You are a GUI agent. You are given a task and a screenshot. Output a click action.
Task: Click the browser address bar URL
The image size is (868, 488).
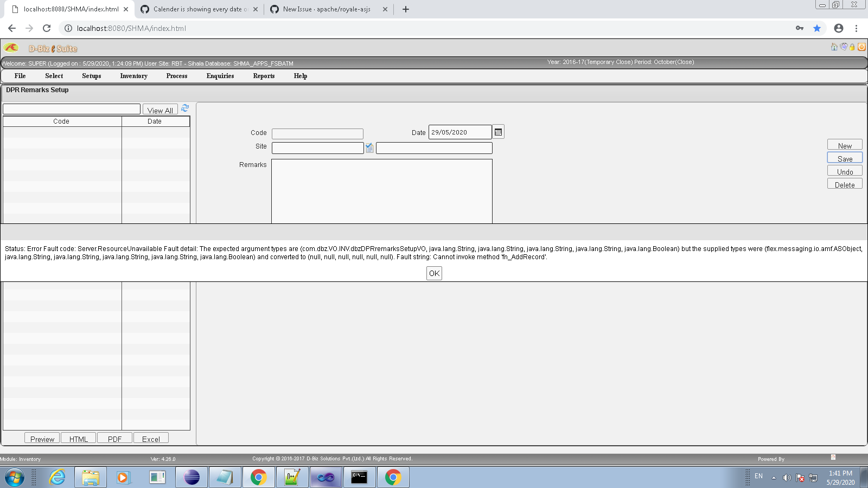131,28
